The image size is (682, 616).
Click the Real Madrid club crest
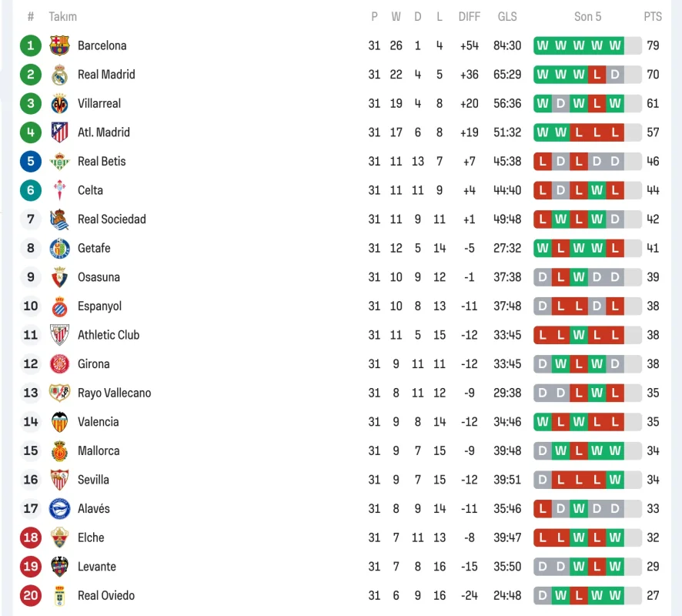[59, 75]
